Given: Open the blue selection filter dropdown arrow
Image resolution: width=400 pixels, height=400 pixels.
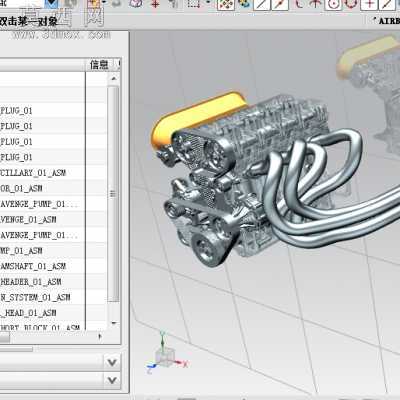Looking at the screenshot, I should [51, 4].
